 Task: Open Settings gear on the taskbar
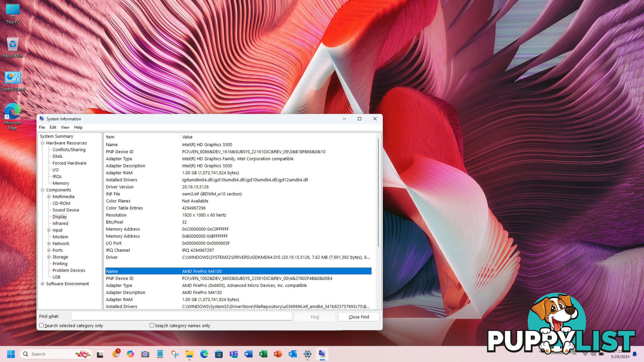(307, 354)
